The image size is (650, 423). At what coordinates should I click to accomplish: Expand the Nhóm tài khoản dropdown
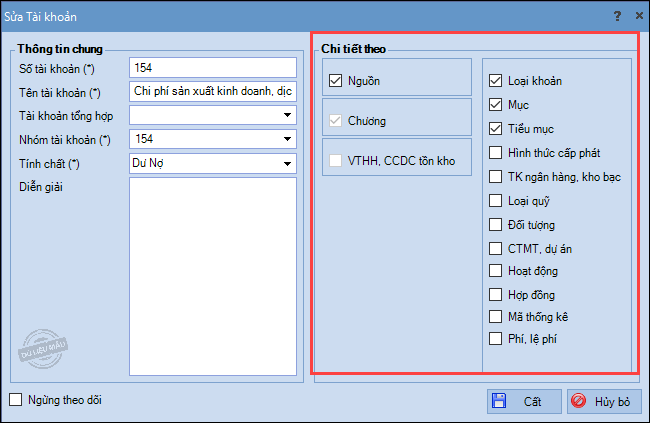(x=287, y=139)
